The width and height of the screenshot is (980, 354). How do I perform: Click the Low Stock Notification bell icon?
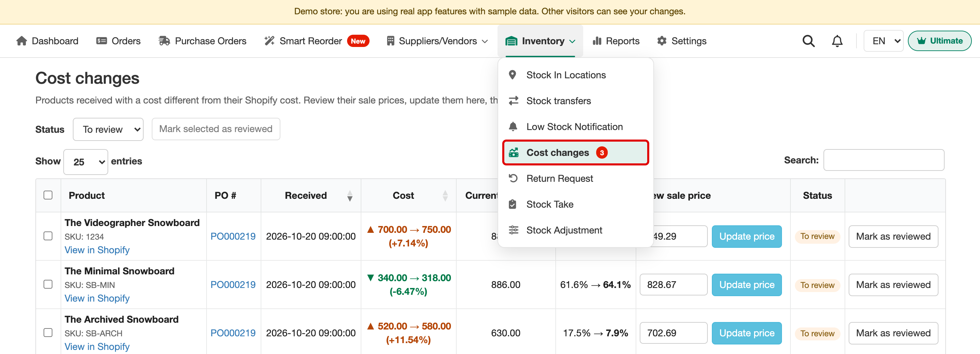click(x=513, y=126)
